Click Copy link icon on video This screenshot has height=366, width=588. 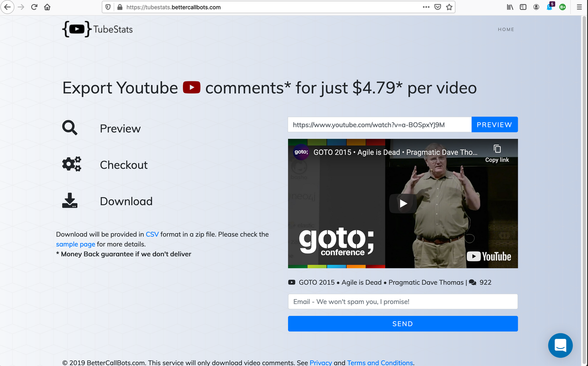[x=497, y=149]
